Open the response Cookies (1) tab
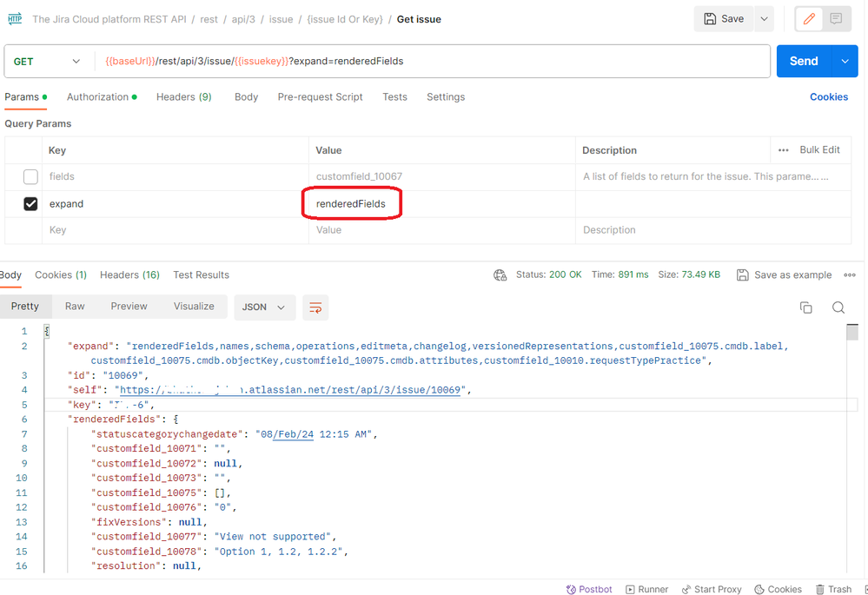The height and width of the screenshot is (595, 868). [61, 275]
